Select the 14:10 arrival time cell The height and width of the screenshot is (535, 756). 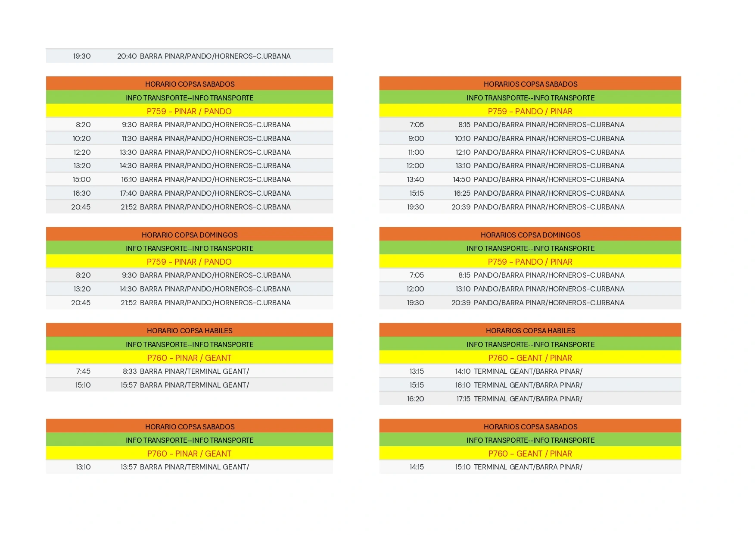tap(463, 371)
